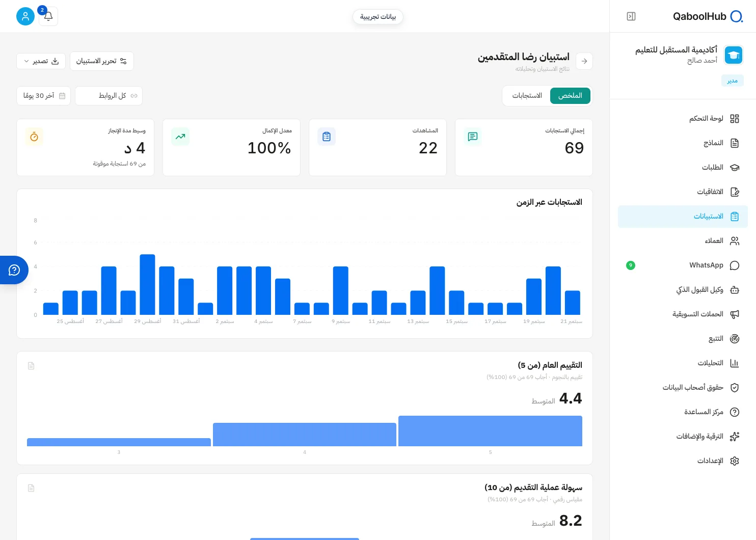Open العملاء clients in sidebar

(683, 241)
